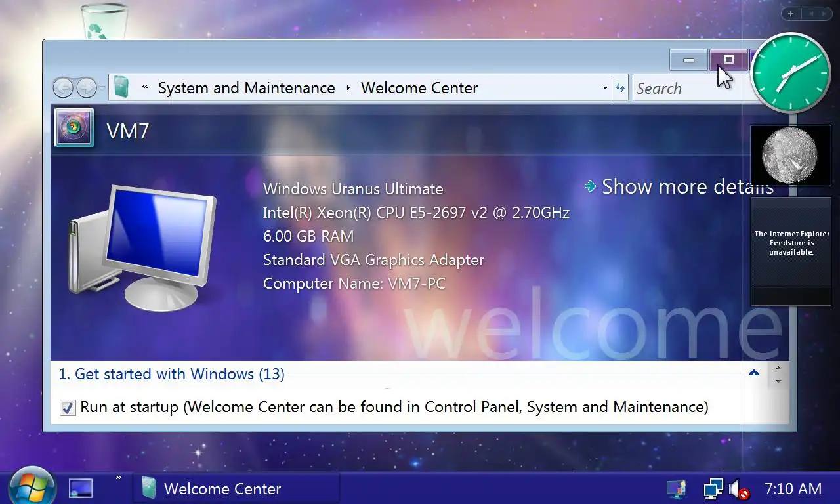Select the Welcome Center breadcrumb
Image resolution: width=840 pixels, height=504 pixels.
419,88
